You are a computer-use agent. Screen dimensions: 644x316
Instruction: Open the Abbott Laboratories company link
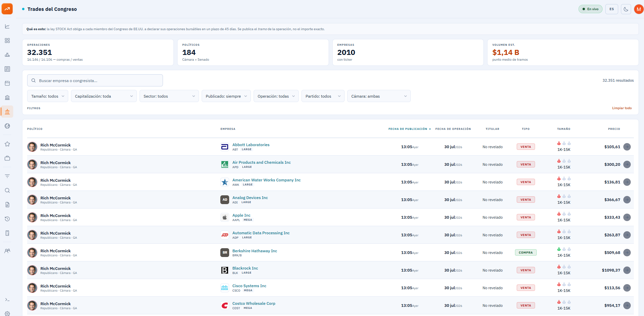click(x=251, y=145)
